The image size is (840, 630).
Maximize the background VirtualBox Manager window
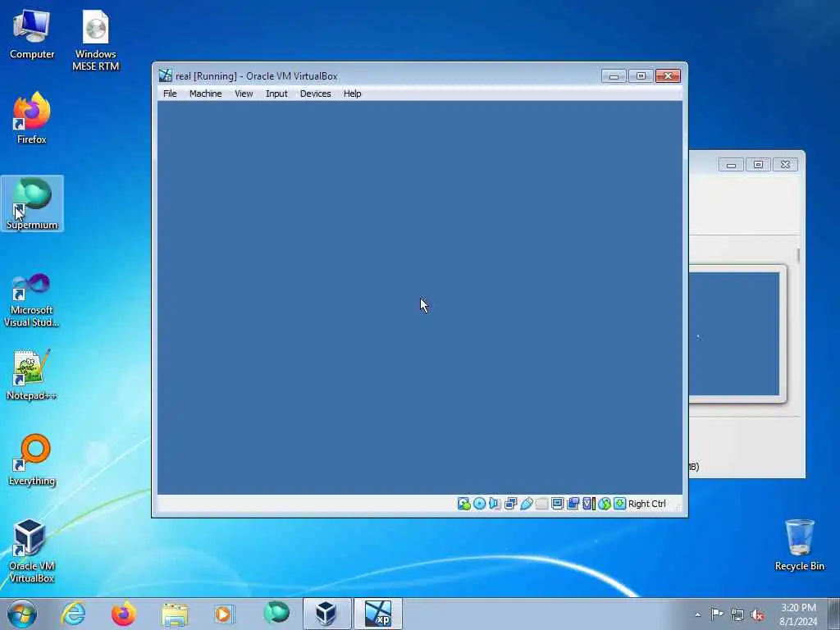(758, 164)
